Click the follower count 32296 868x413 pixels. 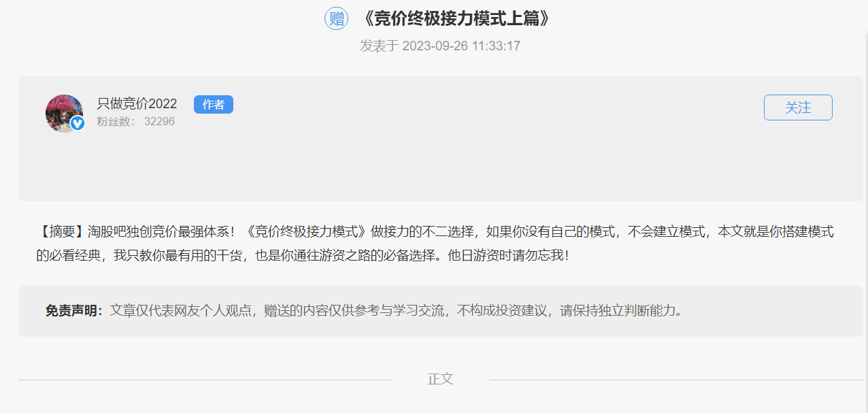[x=159, y=122]
